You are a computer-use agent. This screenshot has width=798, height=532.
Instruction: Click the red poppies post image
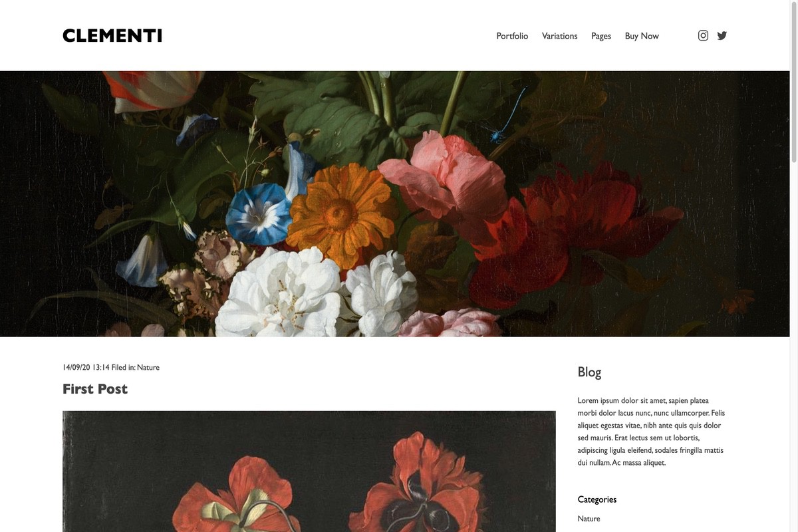tap(309, 471)
